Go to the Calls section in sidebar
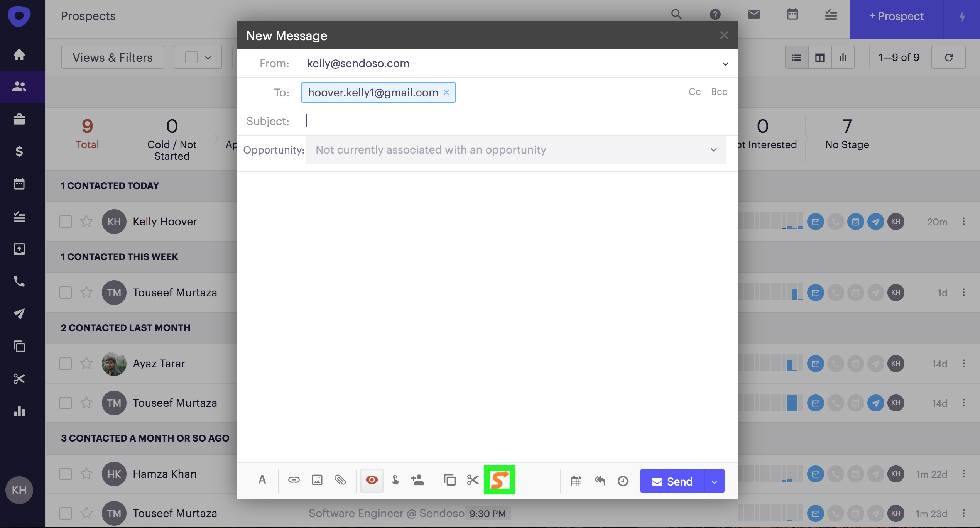Image resolution: width=980 pixels, height=528 pixels. point(19,281)
